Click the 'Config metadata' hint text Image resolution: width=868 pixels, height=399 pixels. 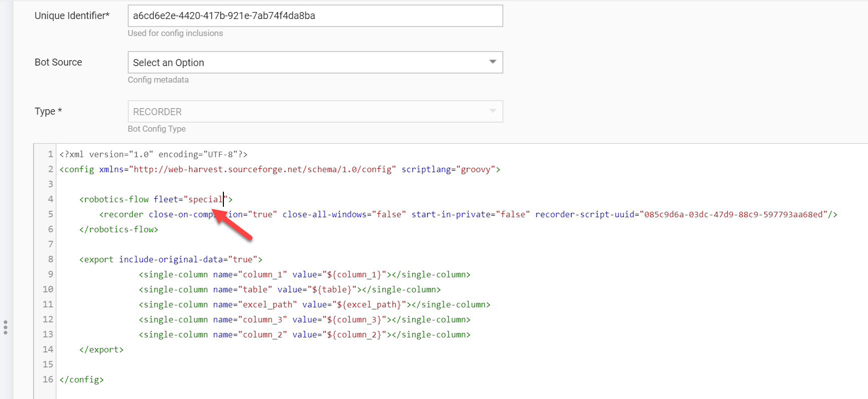158,80
